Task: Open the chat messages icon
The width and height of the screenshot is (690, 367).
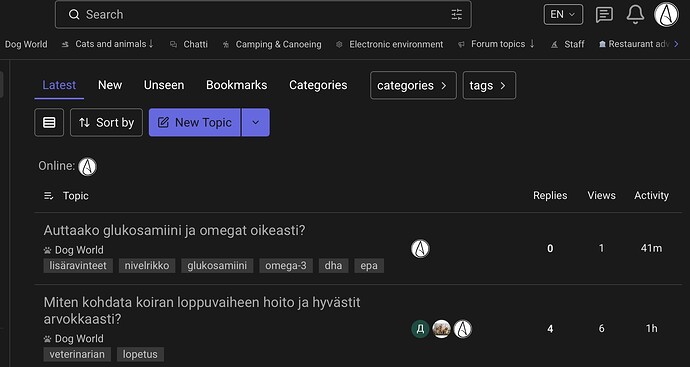Action: pyautogui.click(x=604, y=15)
